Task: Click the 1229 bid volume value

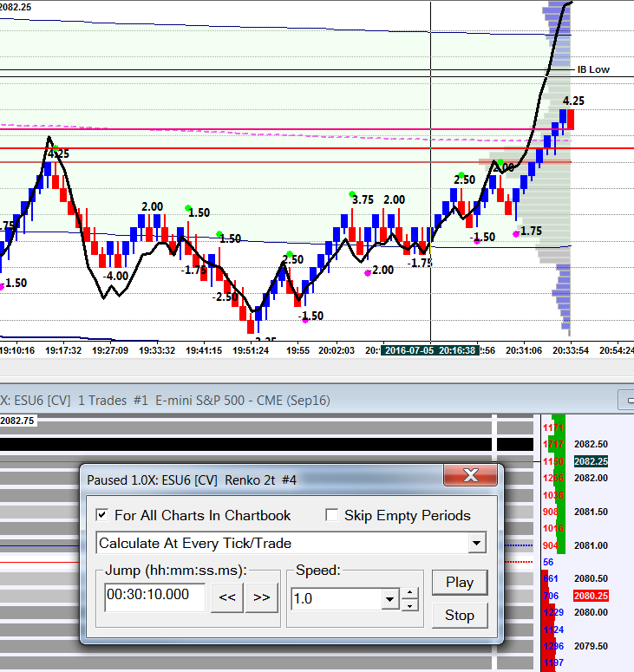Action: [553, 612]
